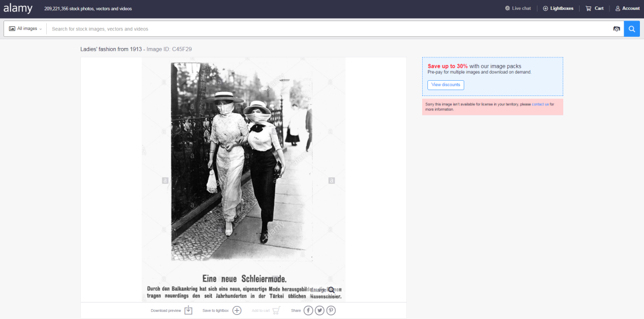Click the Download preview label
644x319 pixels.
tap(166, 311)
